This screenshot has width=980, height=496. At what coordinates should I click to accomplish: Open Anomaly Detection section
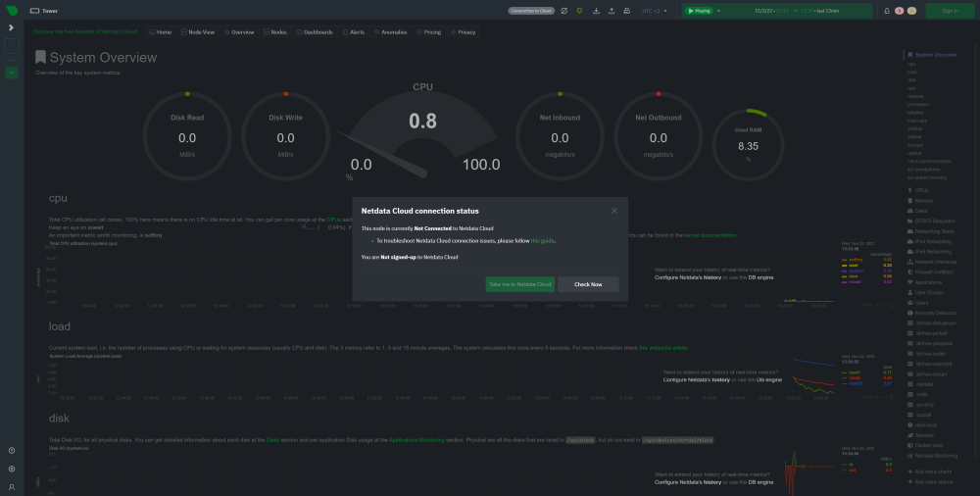tap(932, 313)
